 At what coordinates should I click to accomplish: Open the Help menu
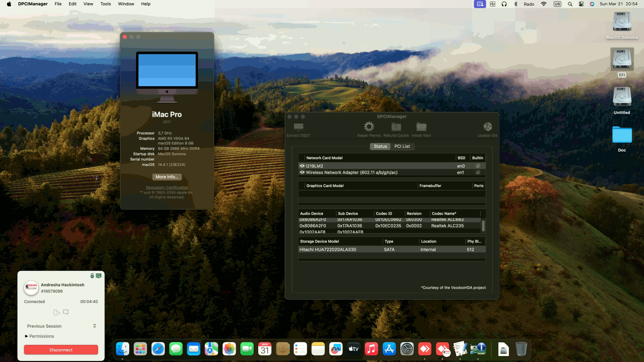(146, 4)
